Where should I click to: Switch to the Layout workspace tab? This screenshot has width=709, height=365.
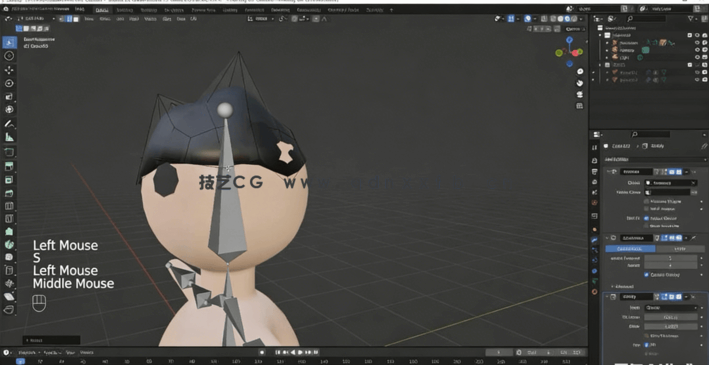(102, 9)
